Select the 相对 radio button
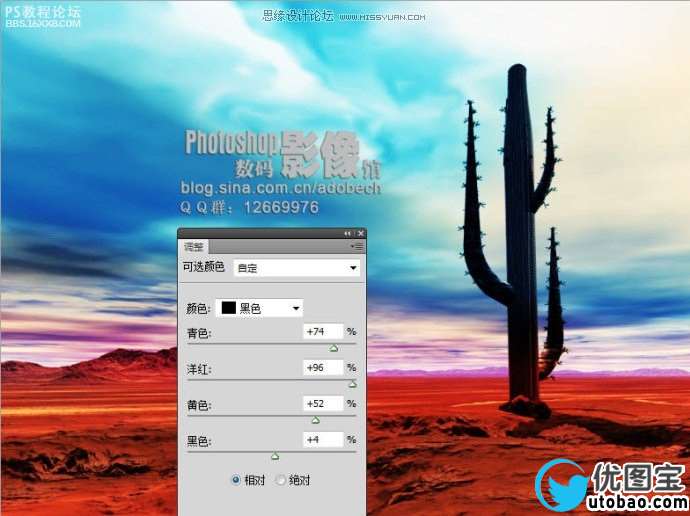 (x=236, y=480)
